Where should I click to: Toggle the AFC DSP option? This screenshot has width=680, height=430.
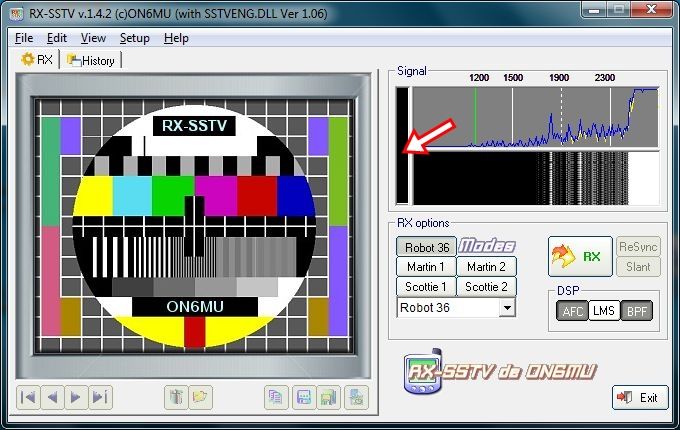coord(572,311)
